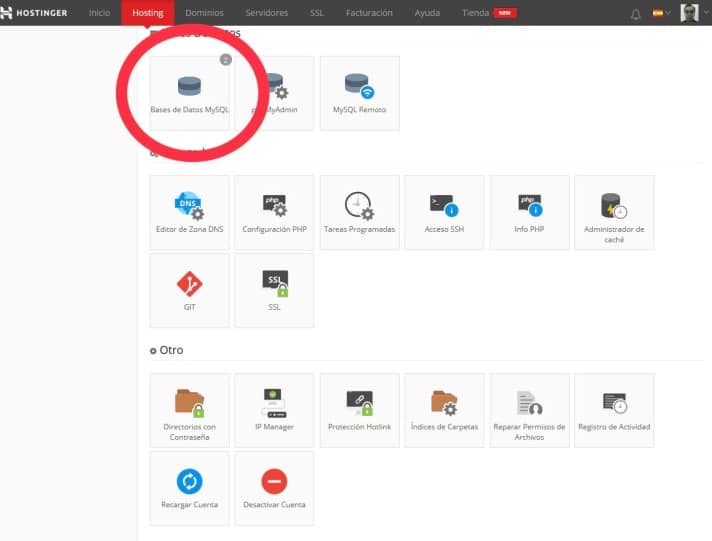Click the badge on MySQL databases tile
The image size is (712, 541).
(x=226, y=60)
